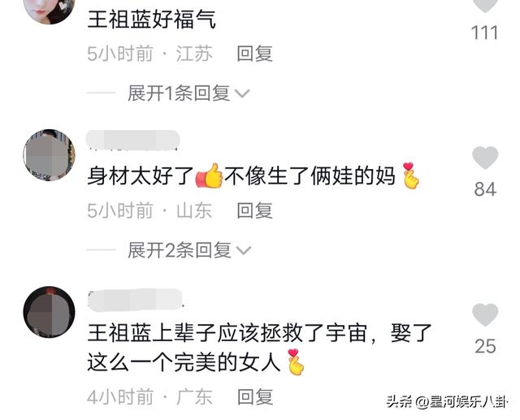
Task: Open blurred username above 身材太好了 comment
Action: (132, 141)
